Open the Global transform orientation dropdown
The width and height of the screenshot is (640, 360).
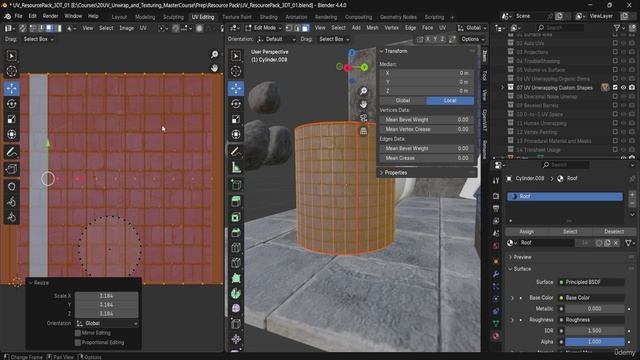tap(472, 28)
